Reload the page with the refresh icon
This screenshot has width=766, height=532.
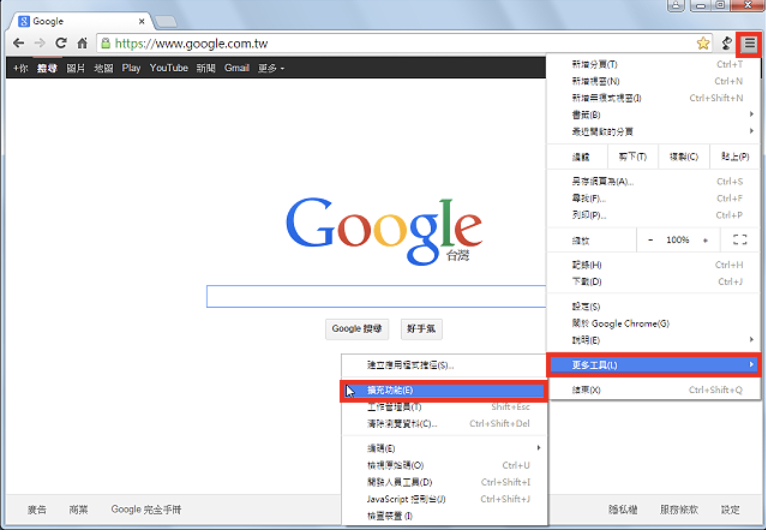point(61,43)
